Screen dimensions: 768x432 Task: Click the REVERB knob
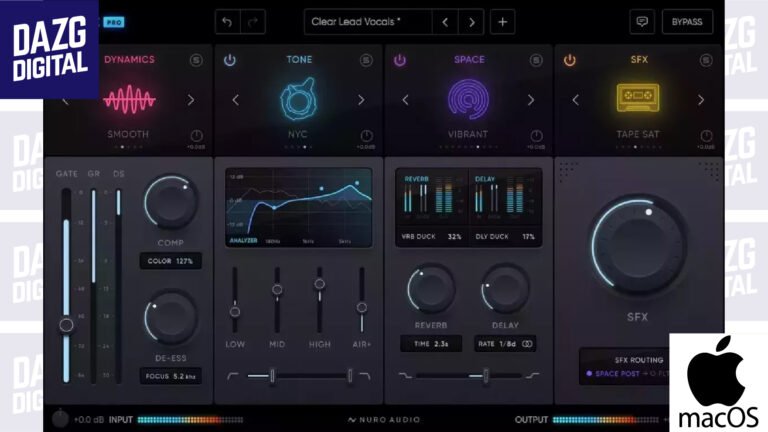[x=431, y=289]
